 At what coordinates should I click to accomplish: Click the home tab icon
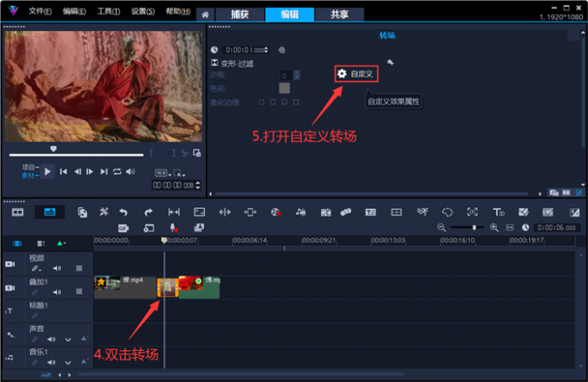pyautogui.click(x=205, y=15)
